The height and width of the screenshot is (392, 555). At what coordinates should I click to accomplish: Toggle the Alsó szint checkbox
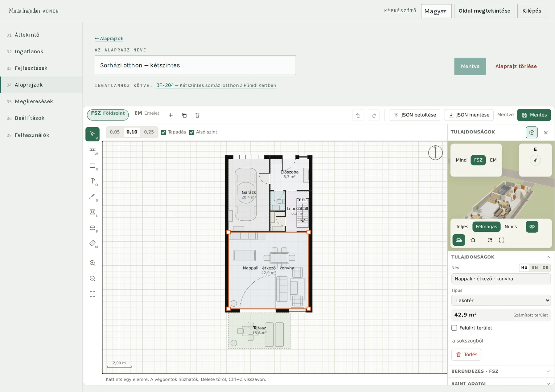click(192, 132)
